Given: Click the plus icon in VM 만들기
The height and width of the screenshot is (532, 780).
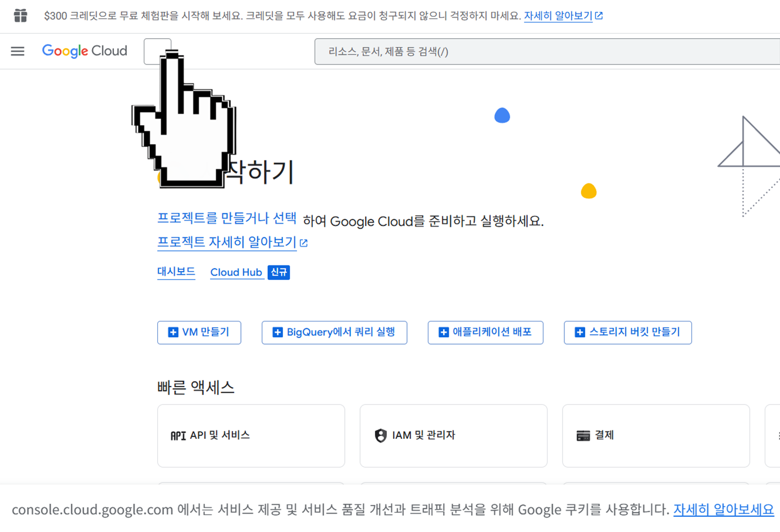Looking at the screenshot, I should pyautogui.click(x=173, y=332).
